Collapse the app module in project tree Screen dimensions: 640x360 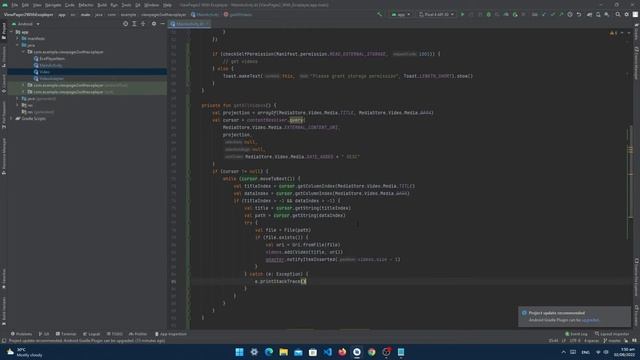pos(12,32)
